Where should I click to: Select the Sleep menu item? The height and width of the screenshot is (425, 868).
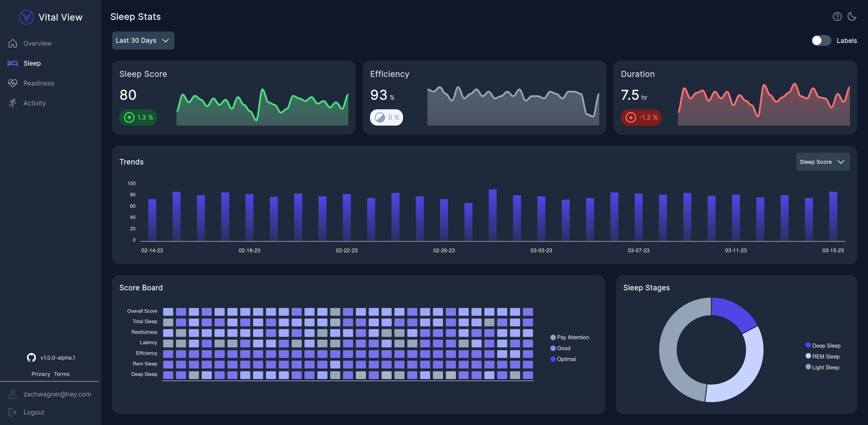click(32, 63)
